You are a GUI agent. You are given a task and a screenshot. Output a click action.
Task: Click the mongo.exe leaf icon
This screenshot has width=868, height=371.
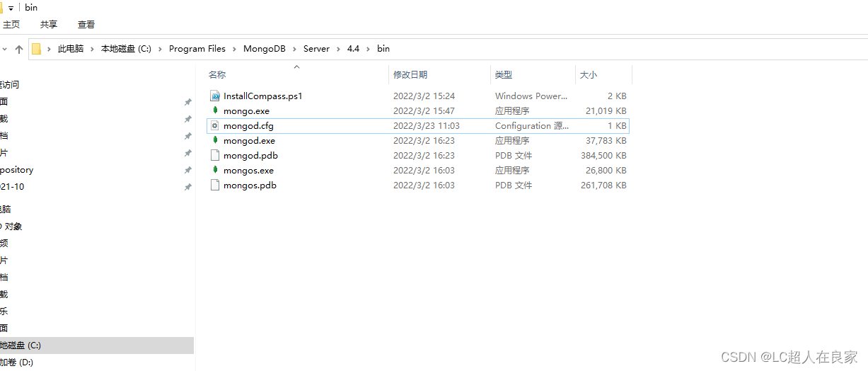tap(216, 110)
